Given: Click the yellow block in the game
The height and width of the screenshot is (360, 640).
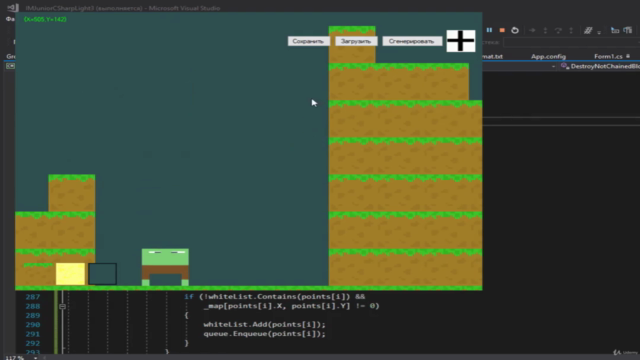Looking at the screenshot, I should [x=70, y=274].
